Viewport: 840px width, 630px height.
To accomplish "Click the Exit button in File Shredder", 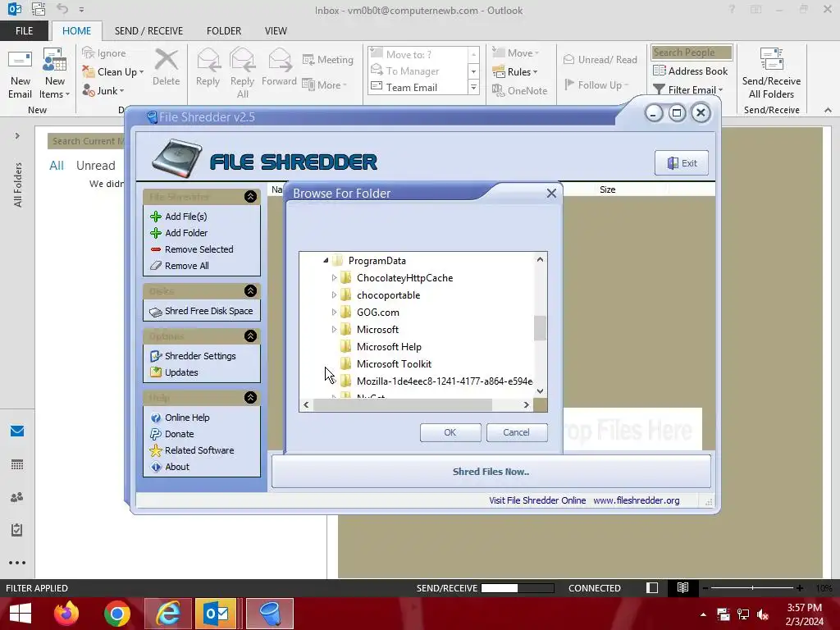I will click(x=682, y=163).
